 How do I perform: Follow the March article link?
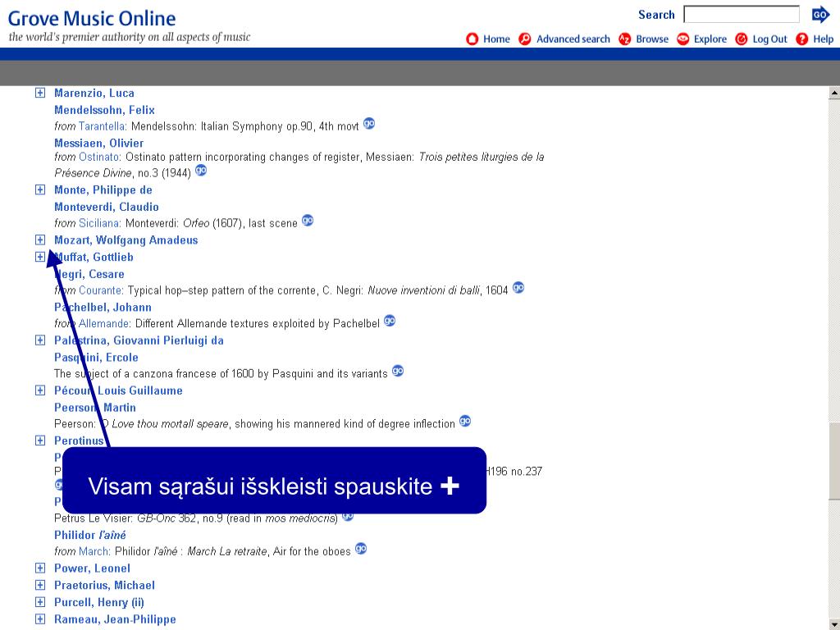point(94,551)
